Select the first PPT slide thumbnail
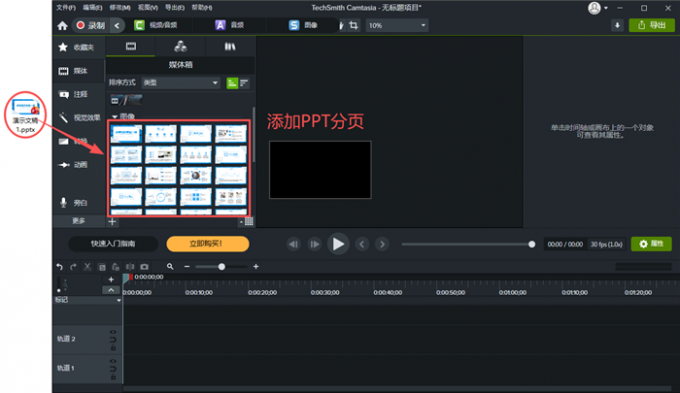This screenshot has width=680, height=393. point(126,134)
